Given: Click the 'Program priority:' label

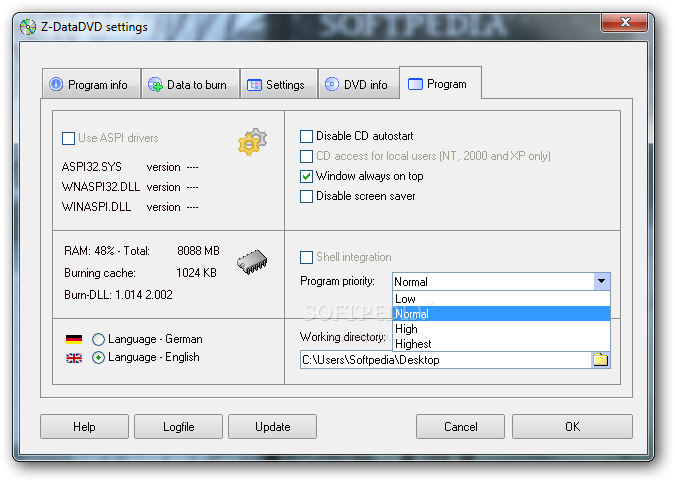Looking at the screenshot, I should pyautogui.click(x=338, y=281).
